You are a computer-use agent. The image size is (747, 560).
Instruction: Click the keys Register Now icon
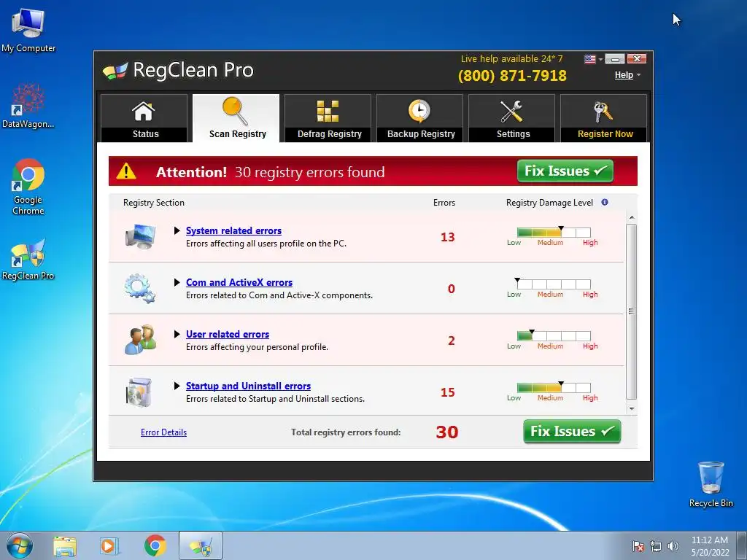click(603, 112)
